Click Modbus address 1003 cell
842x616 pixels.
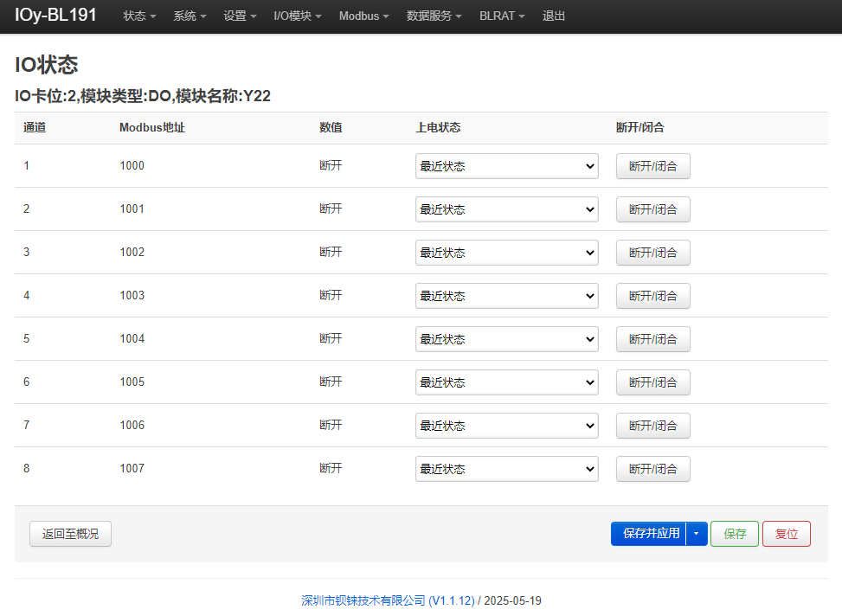132,295
